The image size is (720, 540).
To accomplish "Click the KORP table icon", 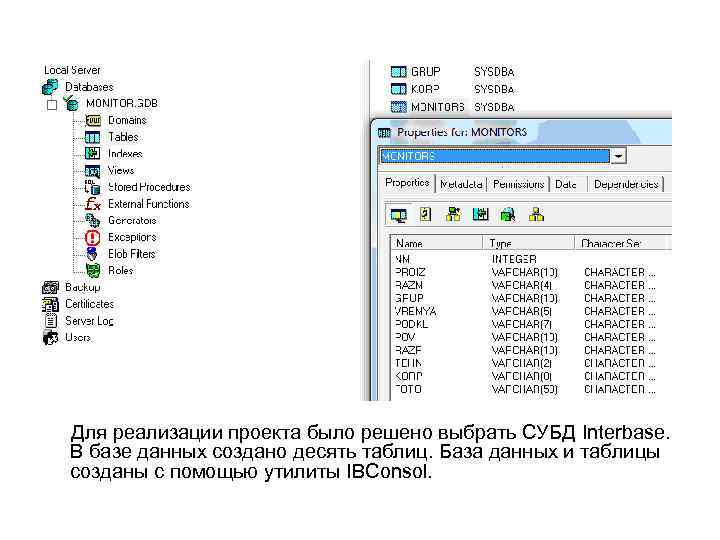I will click(x=398, y=89).
